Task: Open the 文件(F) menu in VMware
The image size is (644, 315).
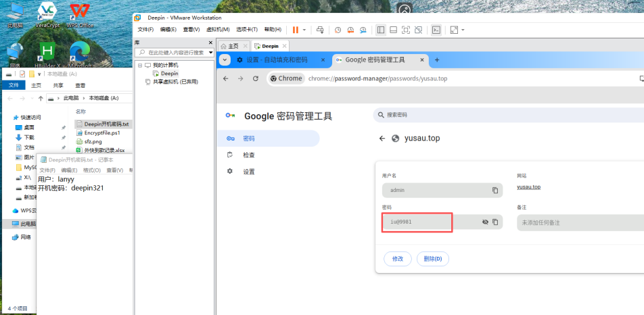Action: 145,30
